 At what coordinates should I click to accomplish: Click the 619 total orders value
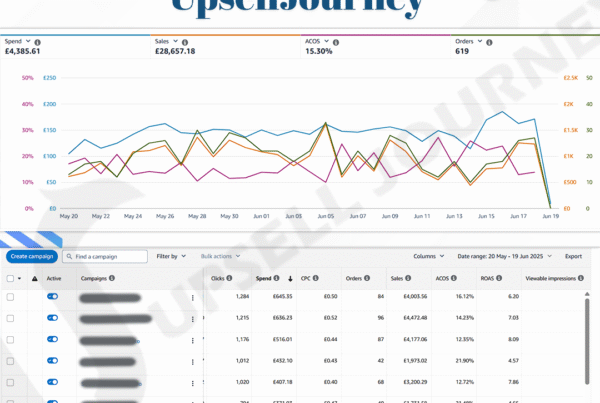tap(462, 51)
